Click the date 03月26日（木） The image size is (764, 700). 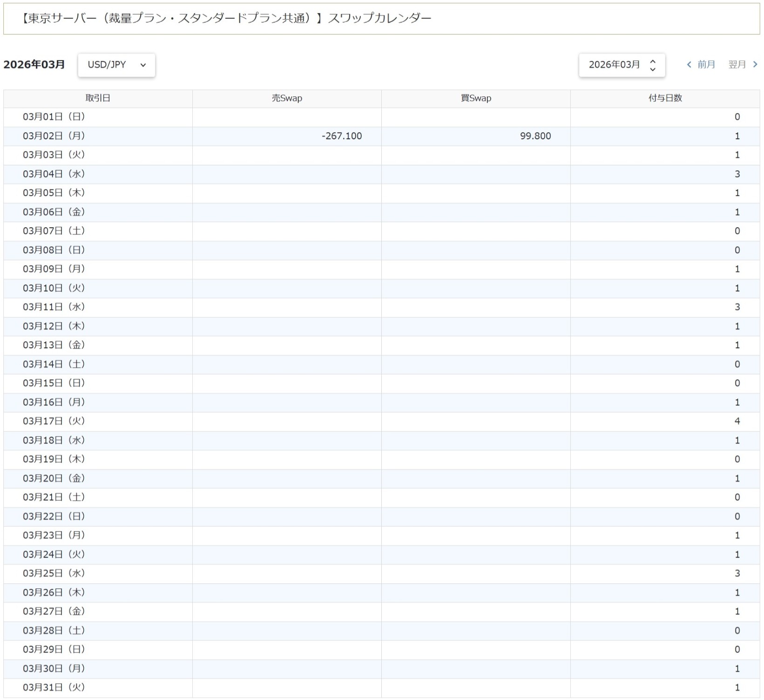point(54,592)
